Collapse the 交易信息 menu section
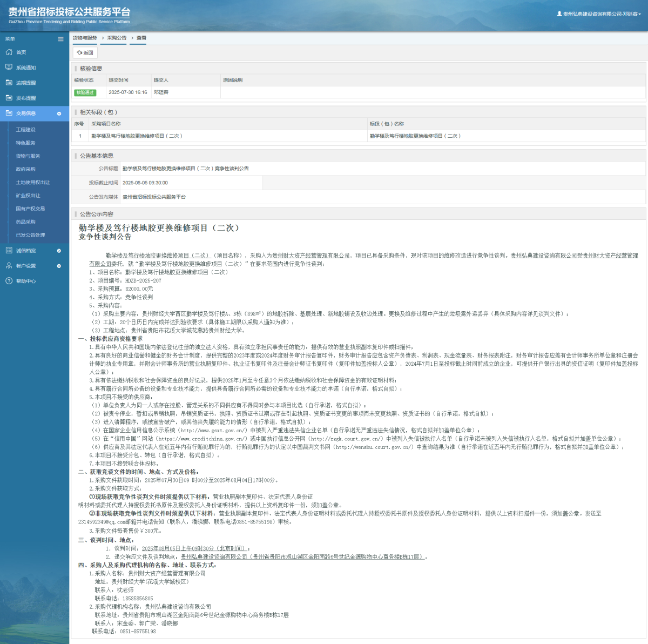This screenshot has width=648, height=644. click(59, 113)
